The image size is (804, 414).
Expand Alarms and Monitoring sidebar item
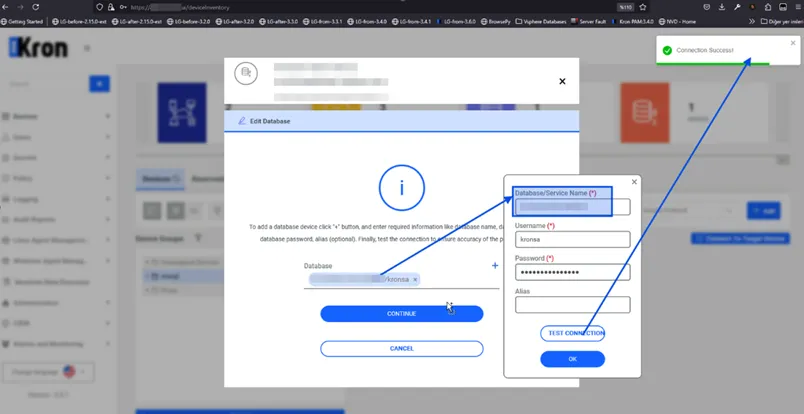click(x=55, y=344)
